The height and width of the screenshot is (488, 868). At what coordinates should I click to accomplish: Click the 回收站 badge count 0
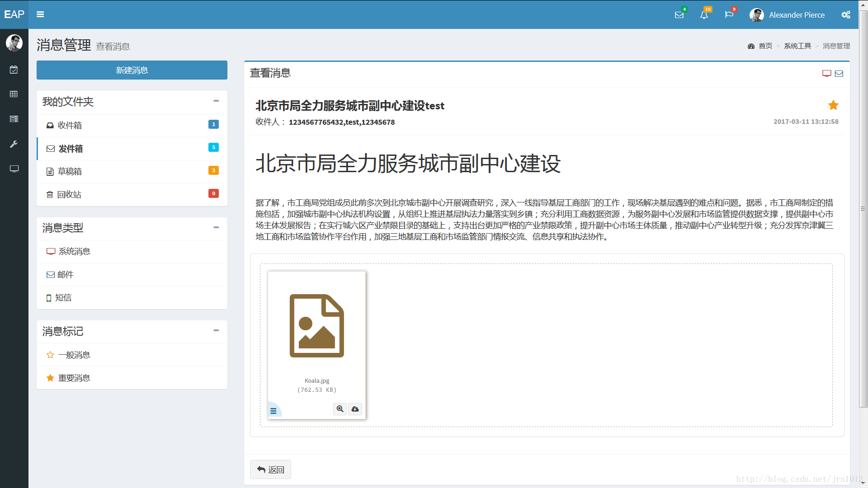214,193
